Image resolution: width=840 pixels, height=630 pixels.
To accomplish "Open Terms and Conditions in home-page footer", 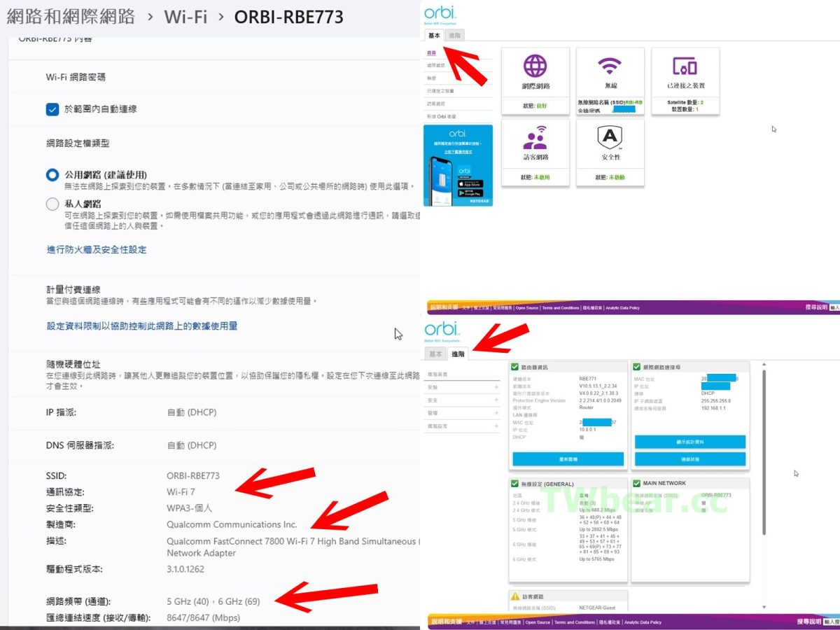I will tap(561, 308).
